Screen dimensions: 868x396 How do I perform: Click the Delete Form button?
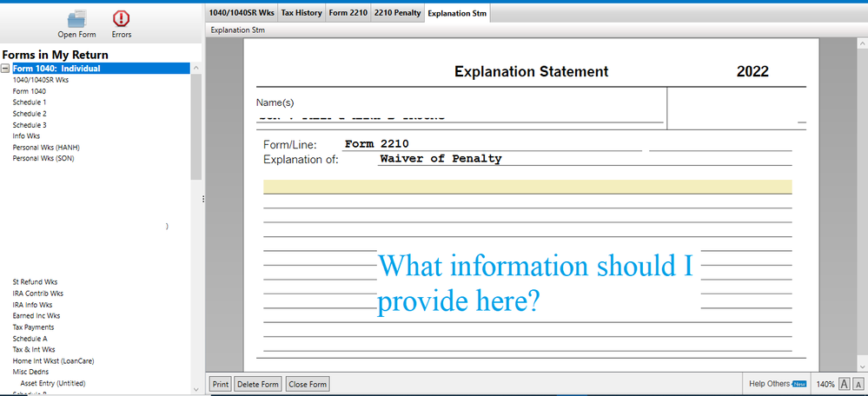click(x=259, y=384)
